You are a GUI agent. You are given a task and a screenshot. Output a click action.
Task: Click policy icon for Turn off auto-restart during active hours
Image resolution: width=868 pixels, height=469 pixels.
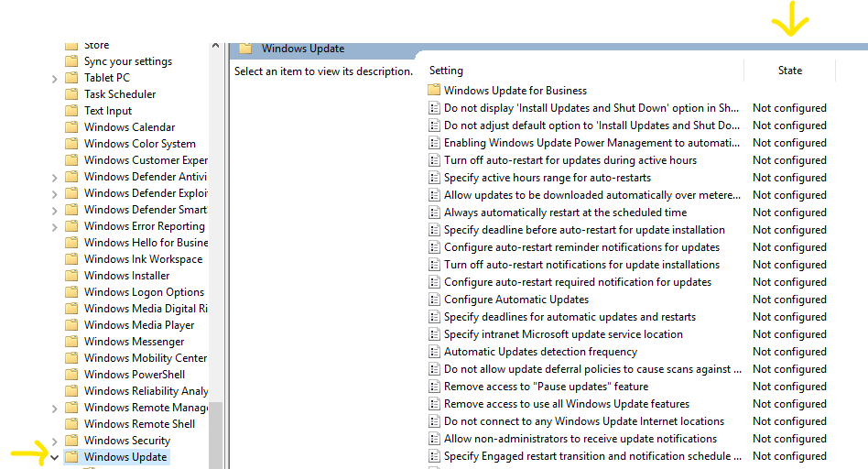(435, 160)
